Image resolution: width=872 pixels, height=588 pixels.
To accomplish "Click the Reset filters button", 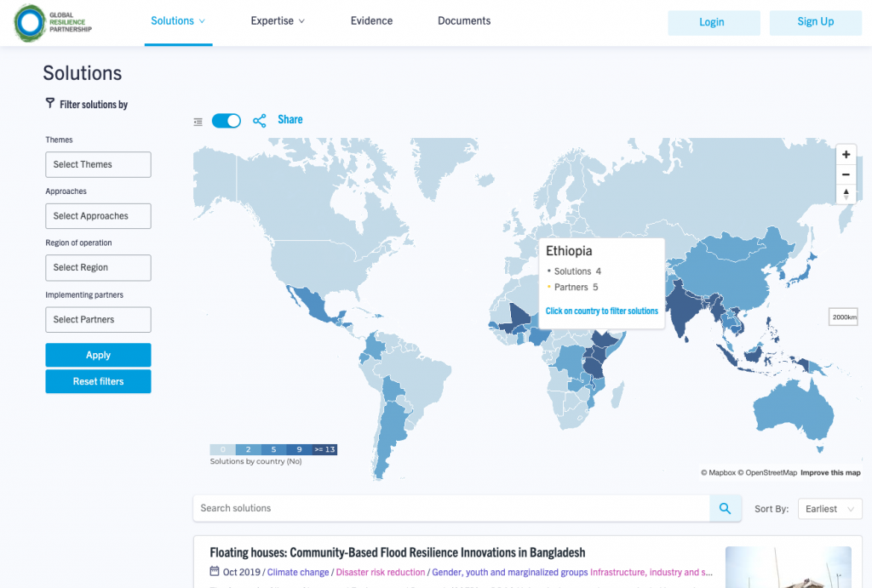I will tap(98, 381).
